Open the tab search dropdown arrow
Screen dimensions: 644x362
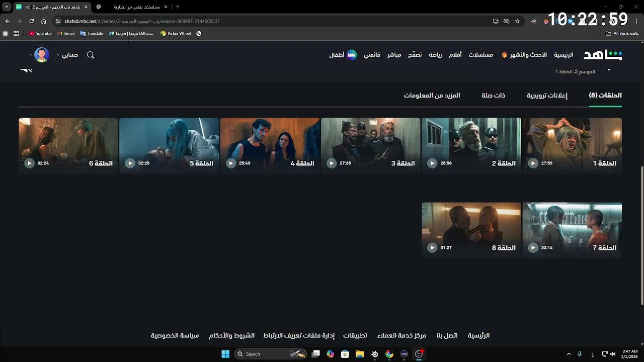pyautogui.click(x=7, y=7)
